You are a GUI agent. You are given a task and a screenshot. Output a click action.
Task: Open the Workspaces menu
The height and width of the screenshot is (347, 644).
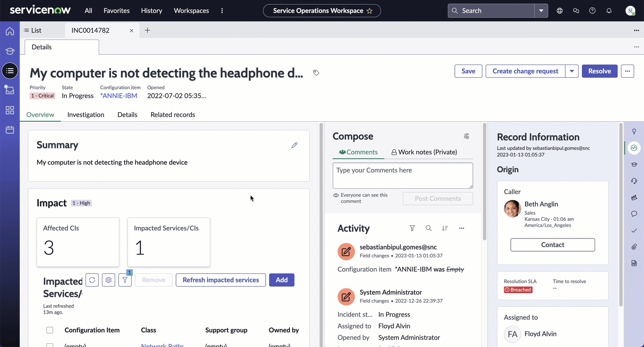191,11
